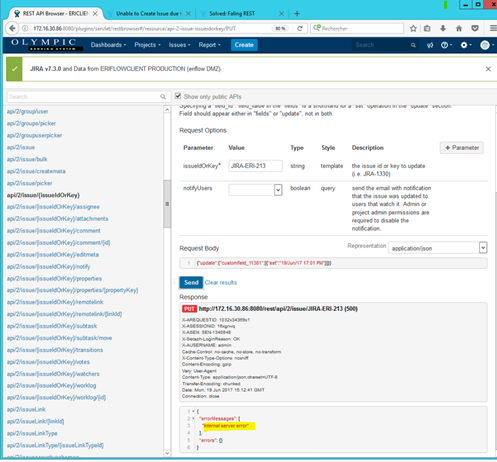
Task: Toggle Show only public APIs checkbox
Action: coord(178,96)
